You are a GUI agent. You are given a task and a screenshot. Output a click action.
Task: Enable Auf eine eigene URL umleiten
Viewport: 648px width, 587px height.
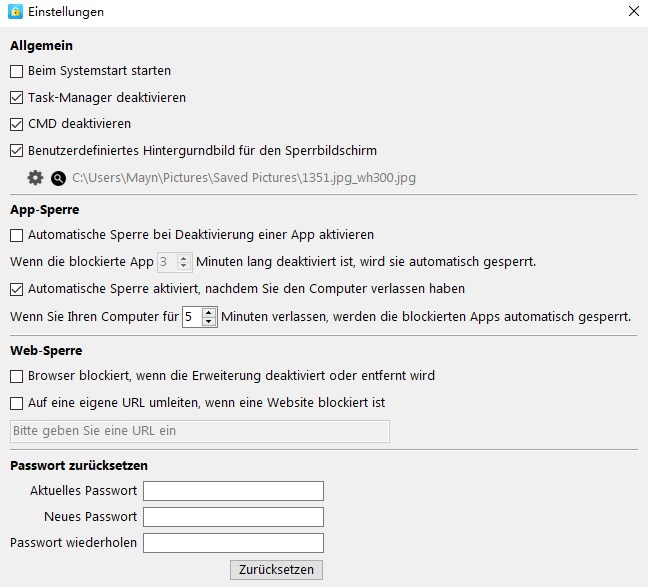click(17, 403)
